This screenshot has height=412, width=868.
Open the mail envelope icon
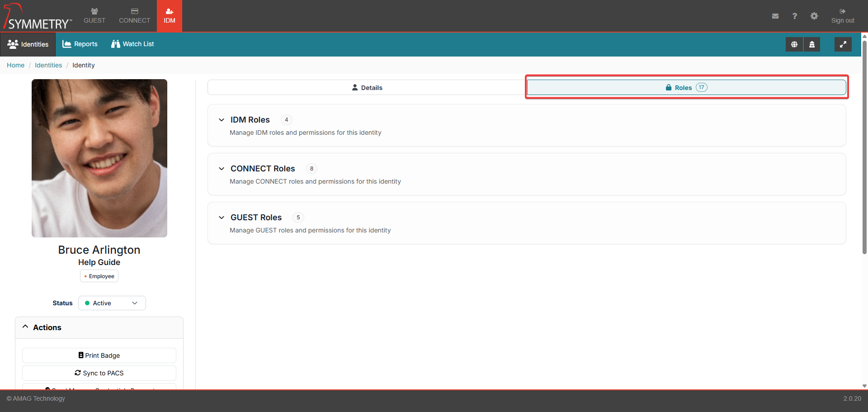click(775, 16)
